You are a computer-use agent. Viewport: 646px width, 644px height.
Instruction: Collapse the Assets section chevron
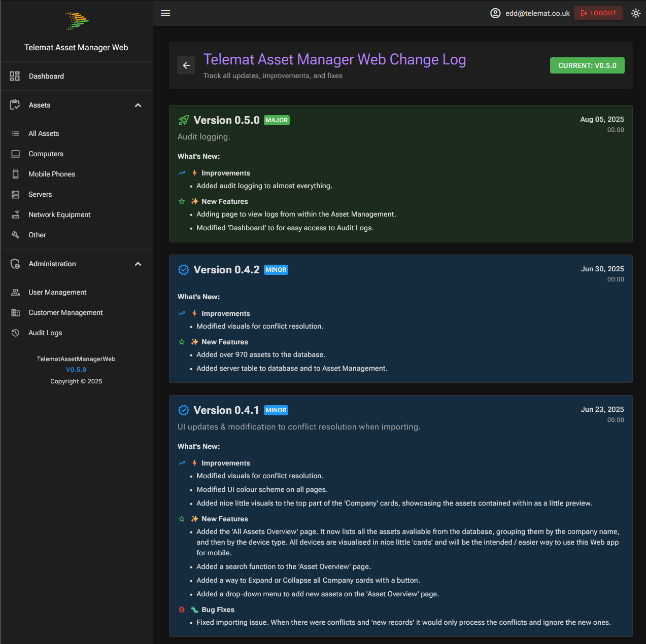[x=138, y=105]
